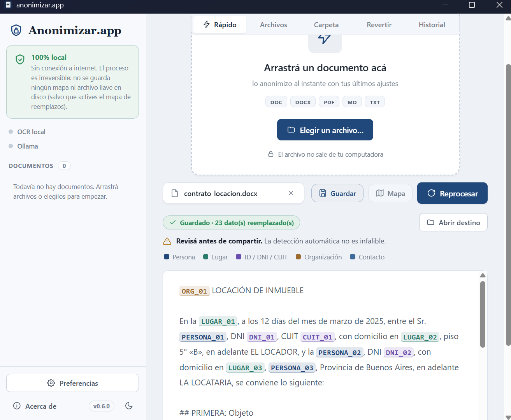Click the LUGAR_01 tag
511x420 pixels.
pos(218,322)
